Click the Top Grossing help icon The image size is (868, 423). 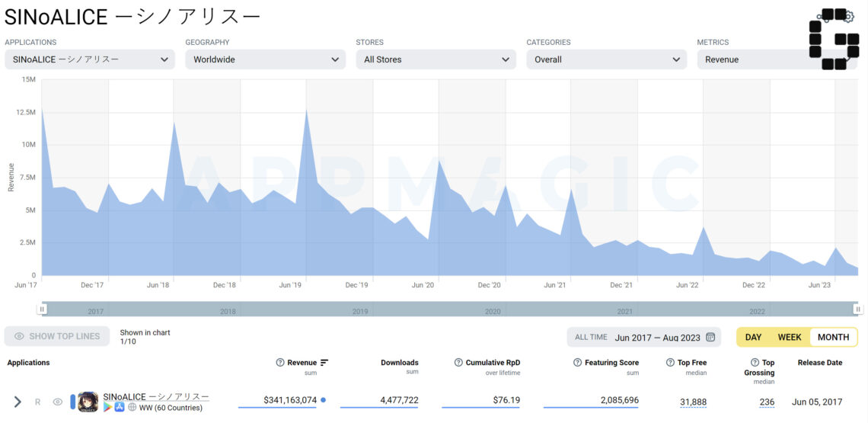pyautogui.click(x=755, y=363)
